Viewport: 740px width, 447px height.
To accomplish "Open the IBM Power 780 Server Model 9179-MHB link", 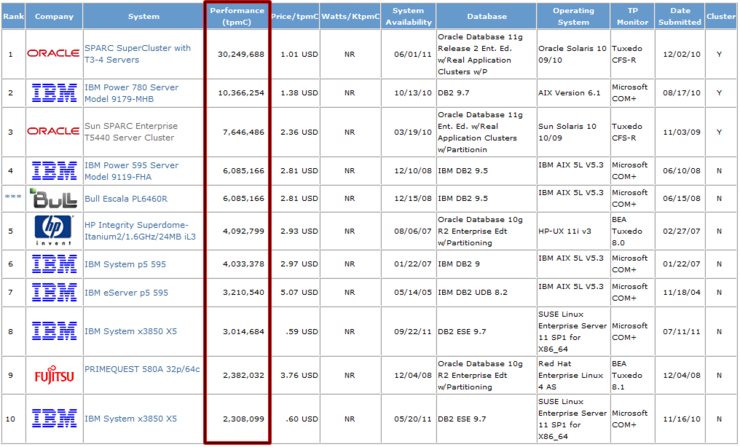I will point(132,93).
